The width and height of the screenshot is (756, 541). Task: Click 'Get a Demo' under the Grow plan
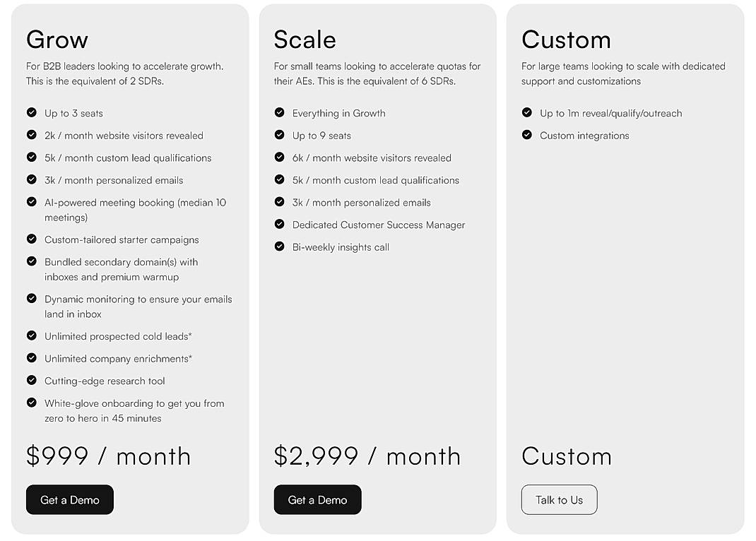[69, 499]
